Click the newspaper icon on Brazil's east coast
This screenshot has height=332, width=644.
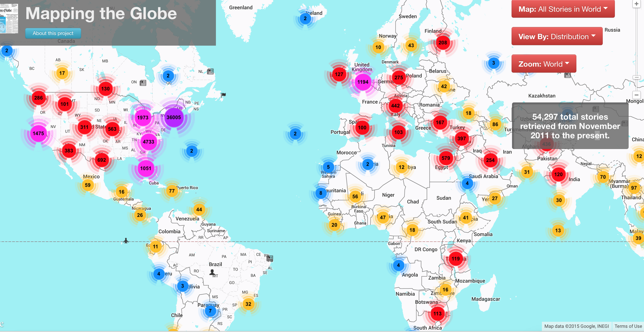pyautogui.click(x=270, y=259)
